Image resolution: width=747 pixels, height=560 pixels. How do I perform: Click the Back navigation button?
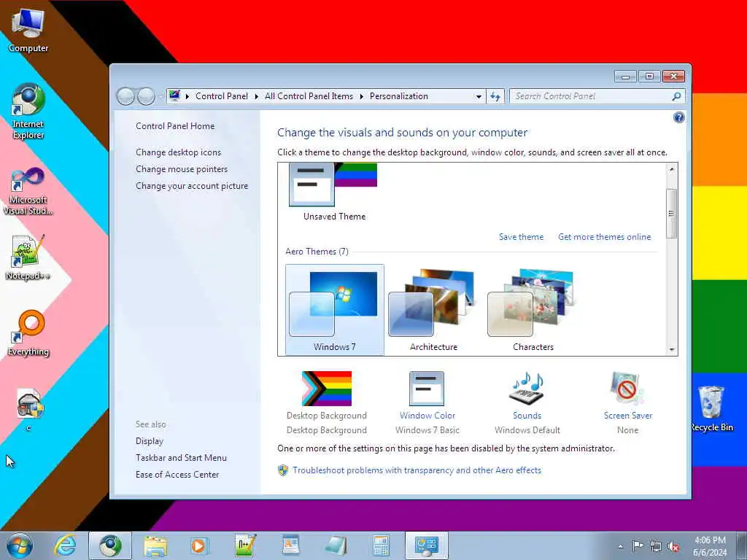(125, 96)
